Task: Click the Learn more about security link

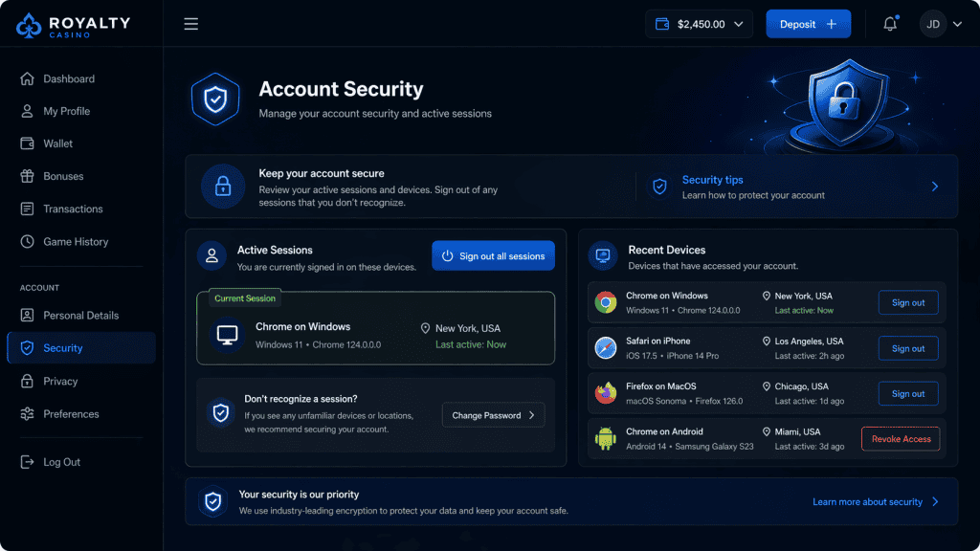Action: coord(875,501)
